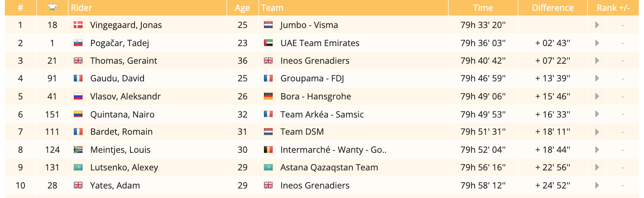This screenshot has width=644, height=198.
Task: Expand rank triangle in Bardet Romain row
Action: coord(597,132)
